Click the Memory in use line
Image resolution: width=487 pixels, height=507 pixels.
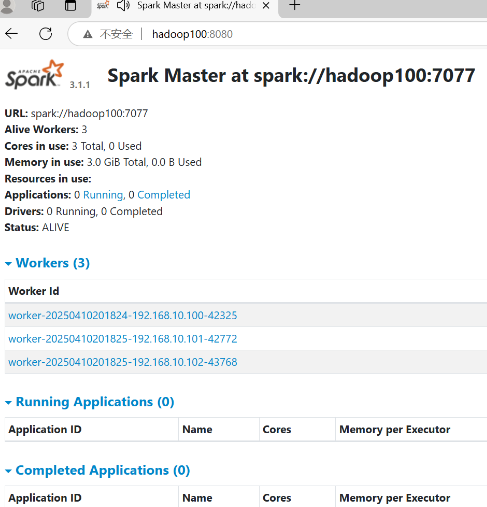click(103, 162)
